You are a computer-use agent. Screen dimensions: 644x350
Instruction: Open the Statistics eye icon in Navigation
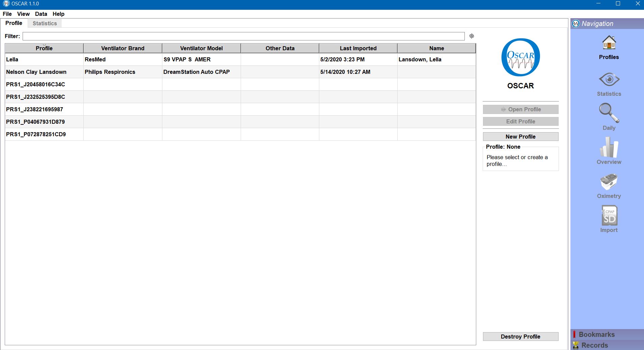coord(609,80)
